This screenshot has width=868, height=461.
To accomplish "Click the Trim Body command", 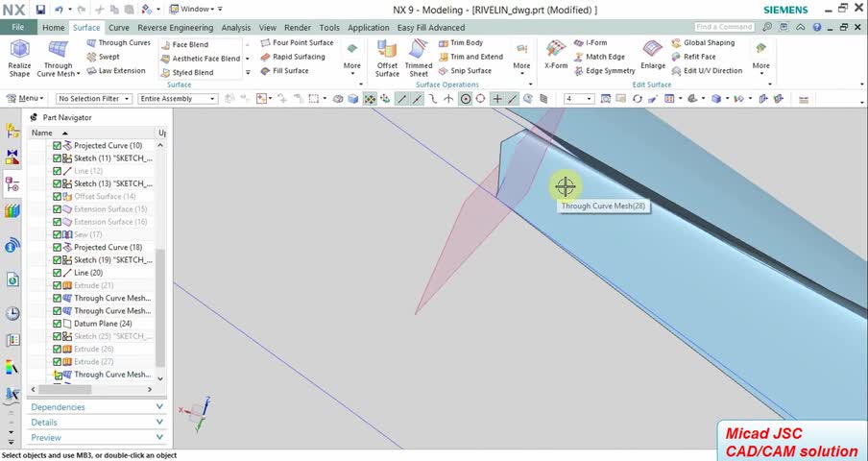I will 461,42.
